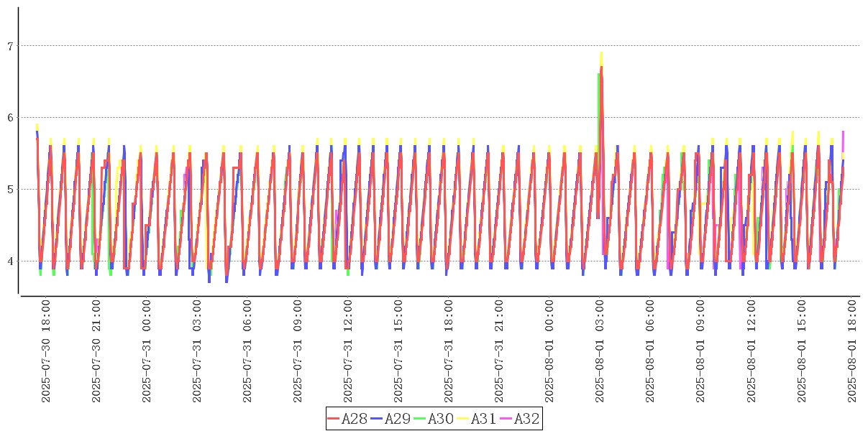Select the 2025-08-01 18:00 x-axis label

851,352
